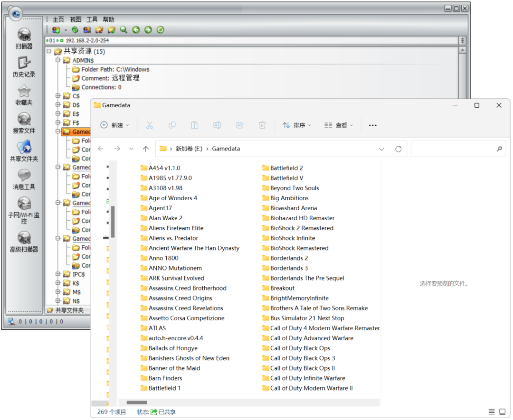Open the 工具 menu
The width and height of the screenshot is (513, 420).
click(92, 19)
